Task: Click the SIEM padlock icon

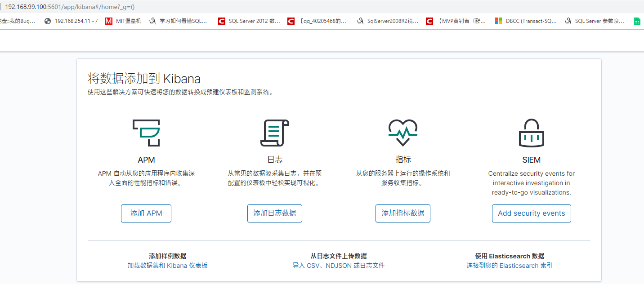Action: point(531,133)
